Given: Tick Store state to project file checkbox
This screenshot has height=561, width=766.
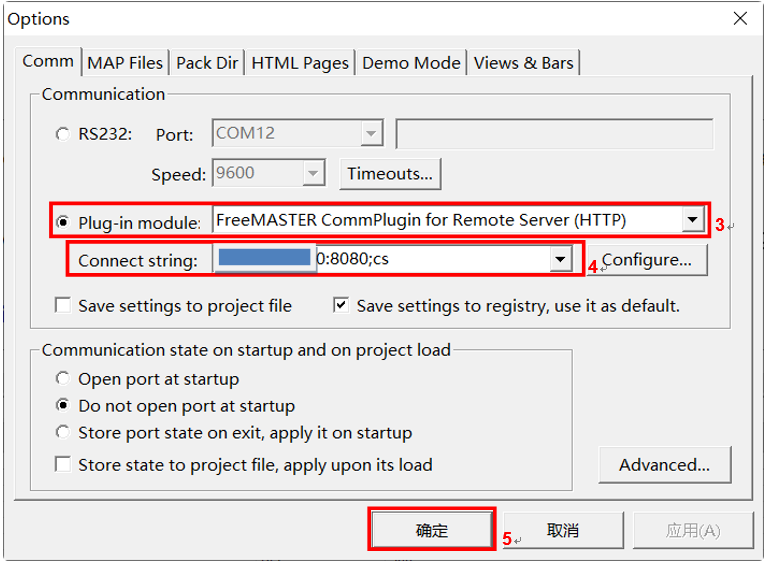Looking at the screenshot, I should [x=63, y=465].
